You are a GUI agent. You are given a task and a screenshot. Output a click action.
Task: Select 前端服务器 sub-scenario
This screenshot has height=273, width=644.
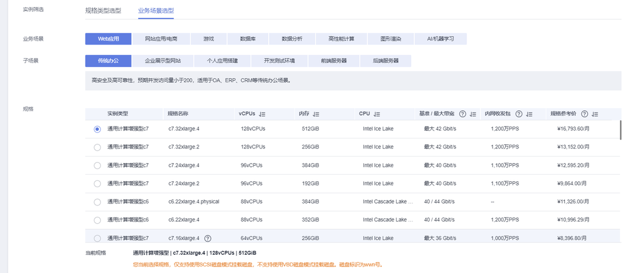click(334, 61)
